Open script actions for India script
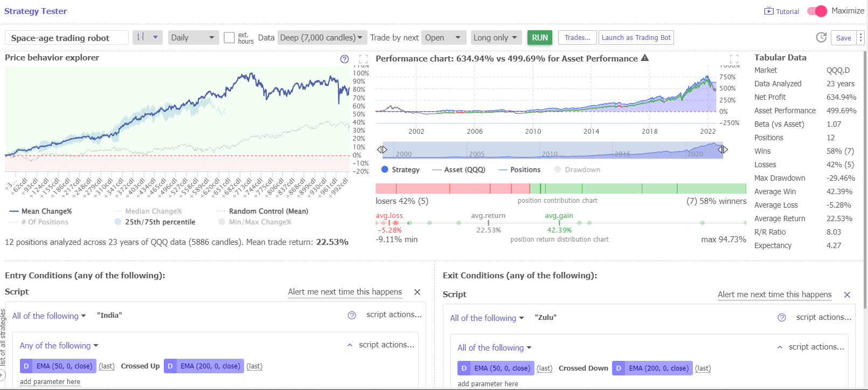This screenshot has width=868, height=390. [394, 314]
